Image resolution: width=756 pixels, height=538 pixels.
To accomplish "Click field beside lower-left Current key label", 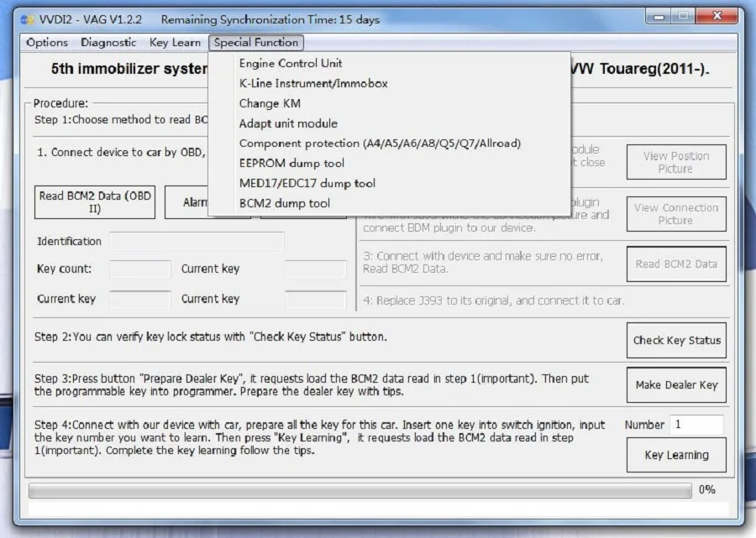I will (x=139, y=299).
